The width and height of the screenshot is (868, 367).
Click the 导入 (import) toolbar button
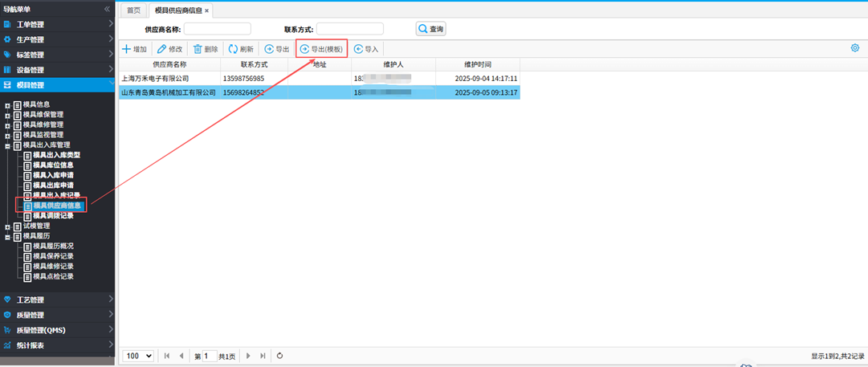click(366, 49)
